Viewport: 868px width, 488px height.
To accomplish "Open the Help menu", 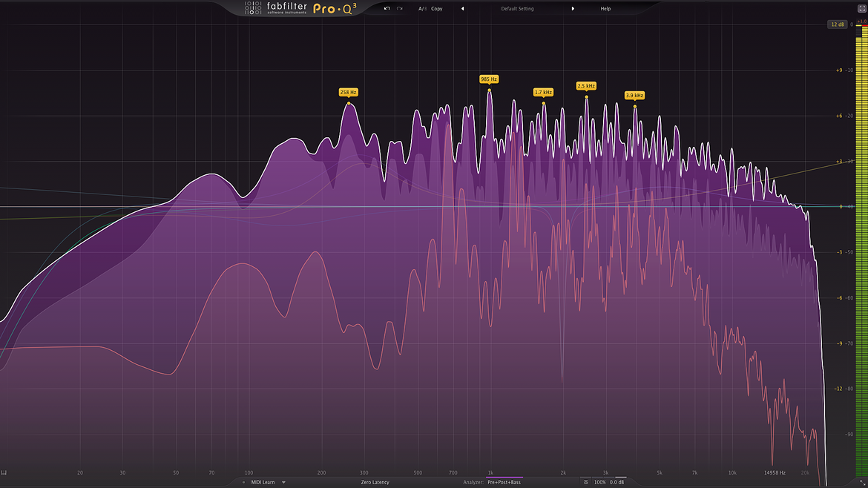I will point(605,9).
